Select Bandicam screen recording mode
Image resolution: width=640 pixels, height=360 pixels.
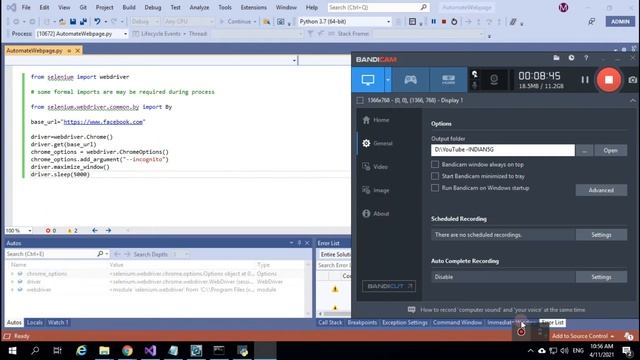point(368,80)
